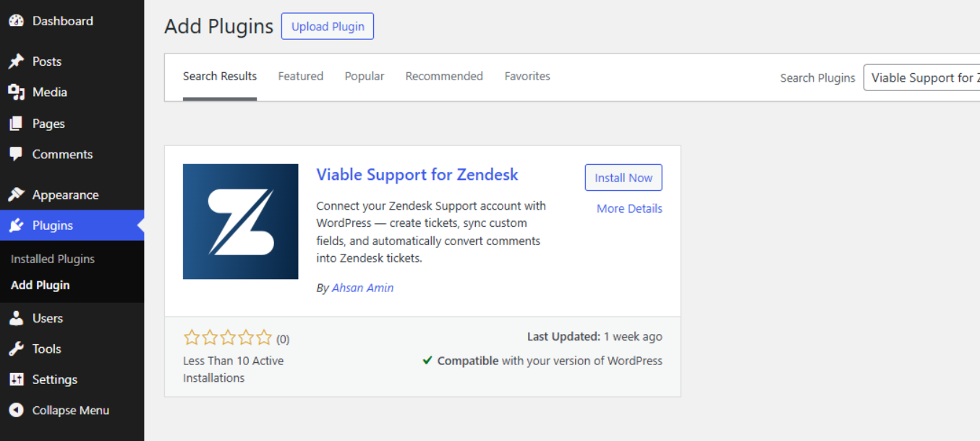Click the Ahsan Amin author link
The height and width of the screenshot is (441, 980).
pyautogui.click(x=362, y=288)
